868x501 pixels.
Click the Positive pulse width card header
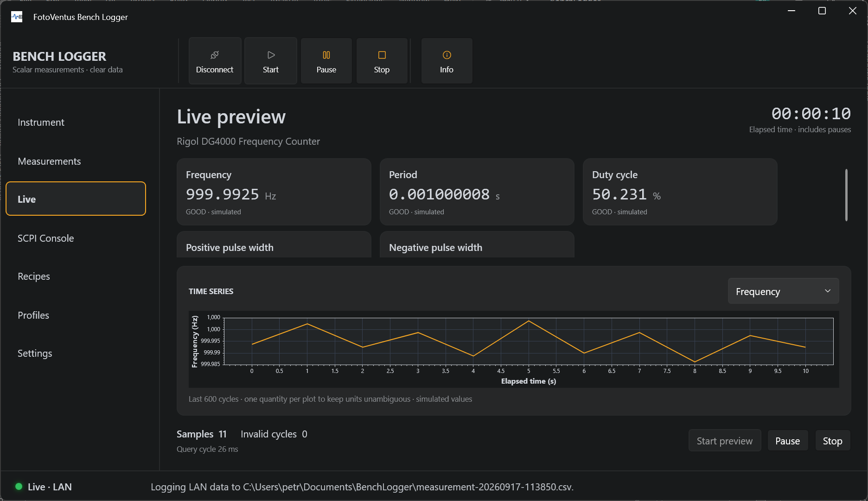pyautogui.click(x=230, y=248)
